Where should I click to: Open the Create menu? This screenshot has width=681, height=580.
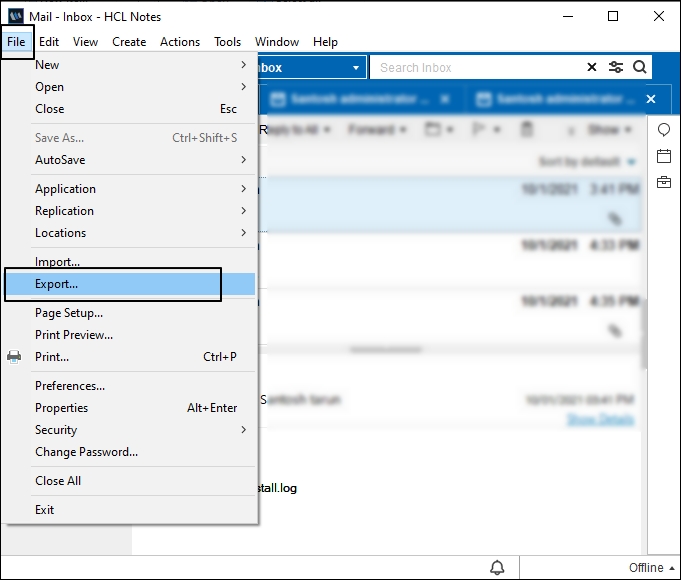(129, 42)
